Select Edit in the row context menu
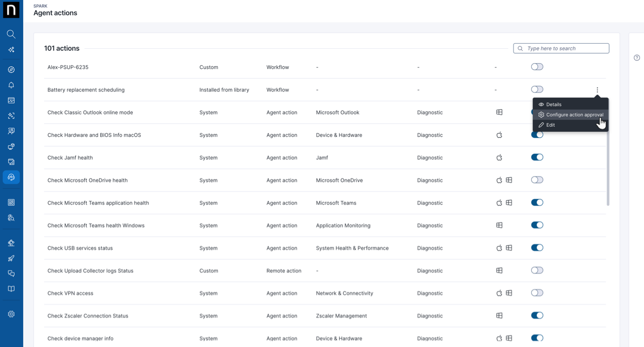Viewport: 644px width, 347px height. 550,125
